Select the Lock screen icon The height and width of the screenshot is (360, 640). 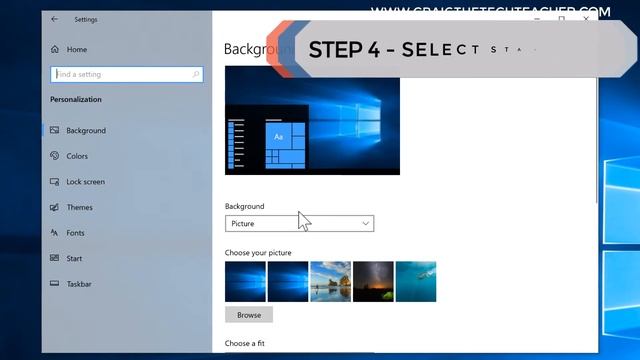coord(54,181)
